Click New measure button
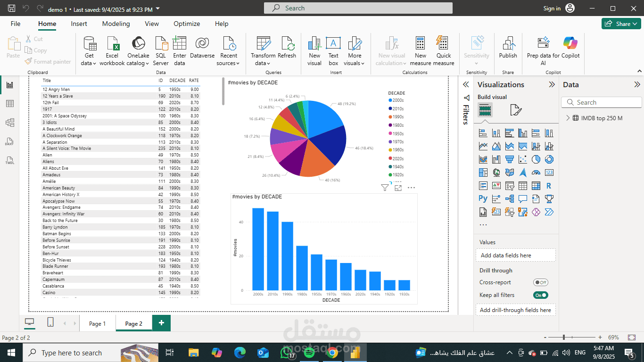 (x=421, y=51)
